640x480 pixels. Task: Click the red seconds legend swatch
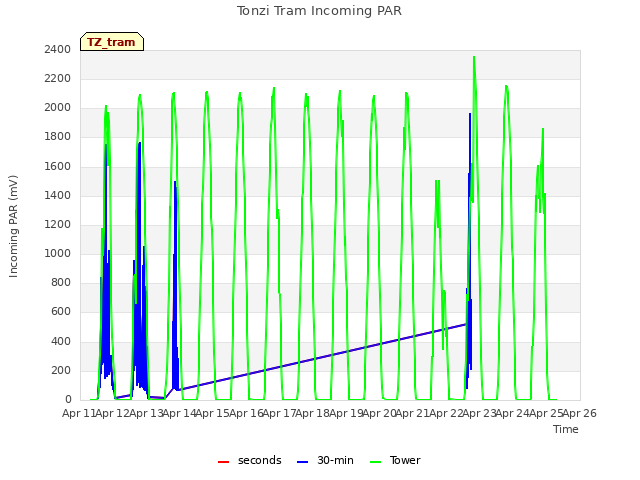[224, 462]
